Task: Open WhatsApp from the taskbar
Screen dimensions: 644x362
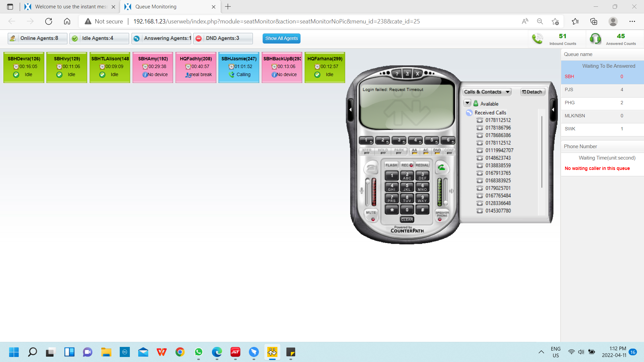Action: [199, 352]
